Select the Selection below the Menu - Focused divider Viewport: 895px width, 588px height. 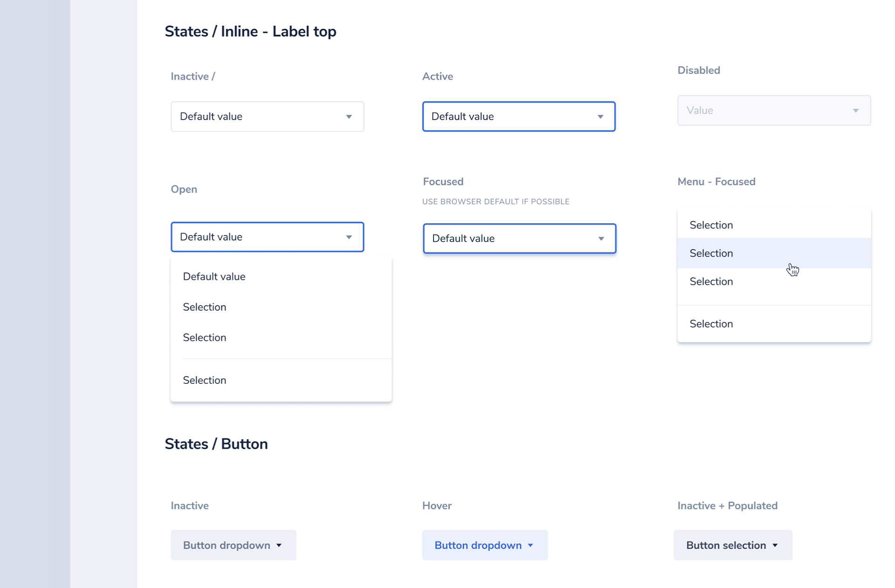[x=774, y=324]
